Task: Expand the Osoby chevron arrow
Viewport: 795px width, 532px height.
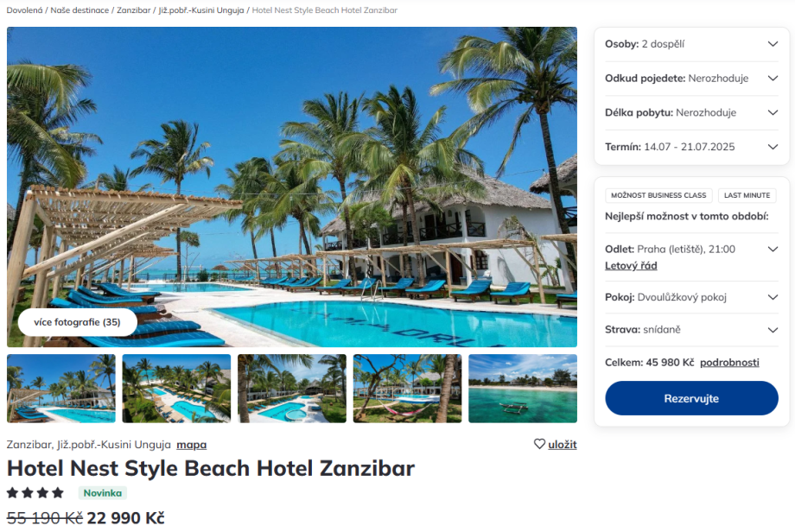Action: pyautogui.click(x=773, y=44)
